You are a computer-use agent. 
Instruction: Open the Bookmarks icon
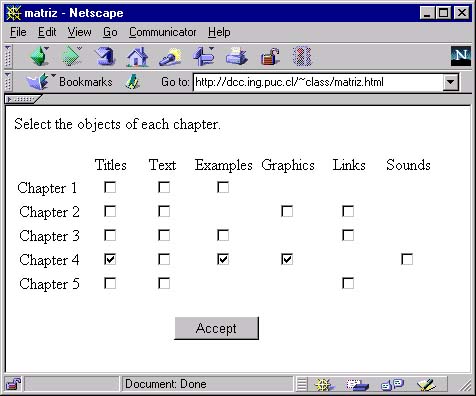(37, 82)
